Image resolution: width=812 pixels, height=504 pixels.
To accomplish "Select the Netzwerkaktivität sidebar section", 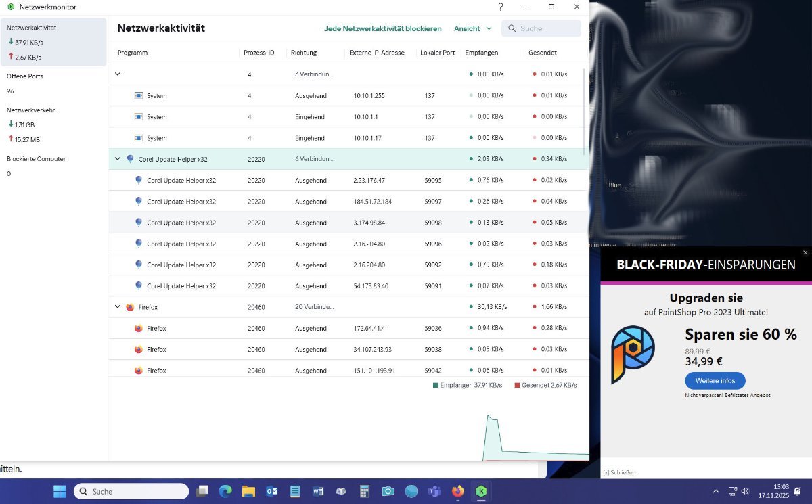I will coord(53,42).
